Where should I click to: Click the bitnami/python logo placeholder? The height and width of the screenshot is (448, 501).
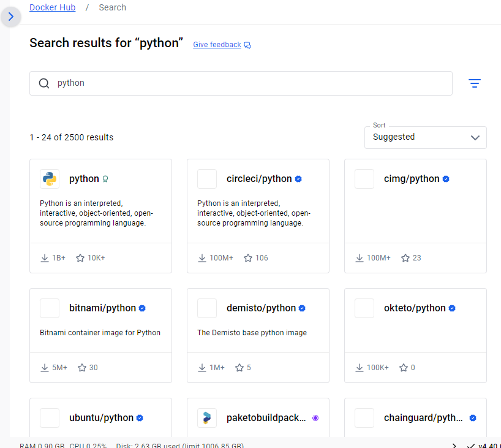[x=50, y=308]
